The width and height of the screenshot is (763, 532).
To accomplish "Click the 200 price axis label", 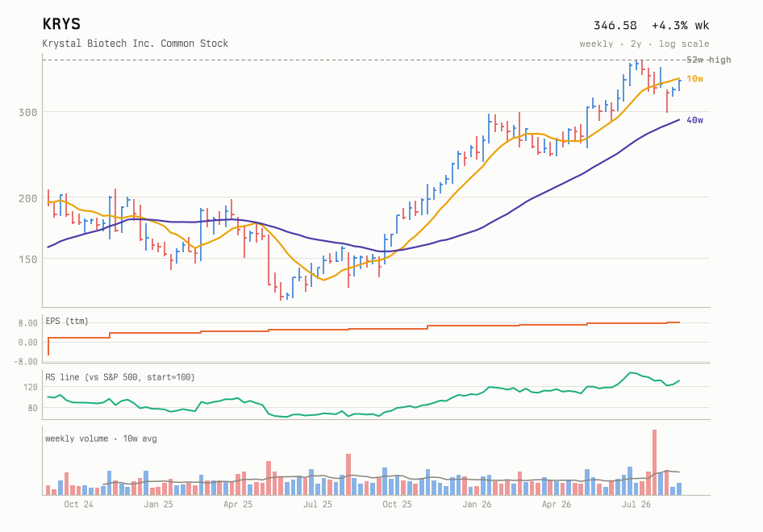I will [x=27, y=198].
